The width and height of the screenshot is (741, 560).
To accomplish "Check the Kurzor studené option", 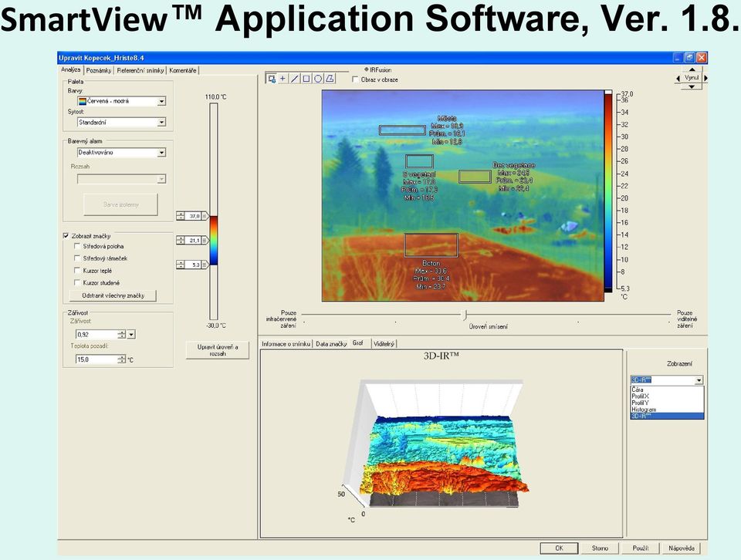I will pos(77,283).
